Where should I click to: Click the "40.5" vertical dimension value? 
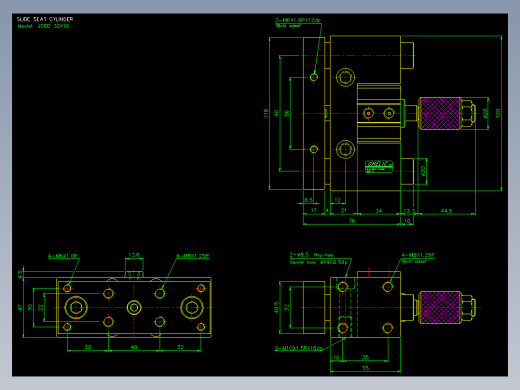tap(276, 307)
